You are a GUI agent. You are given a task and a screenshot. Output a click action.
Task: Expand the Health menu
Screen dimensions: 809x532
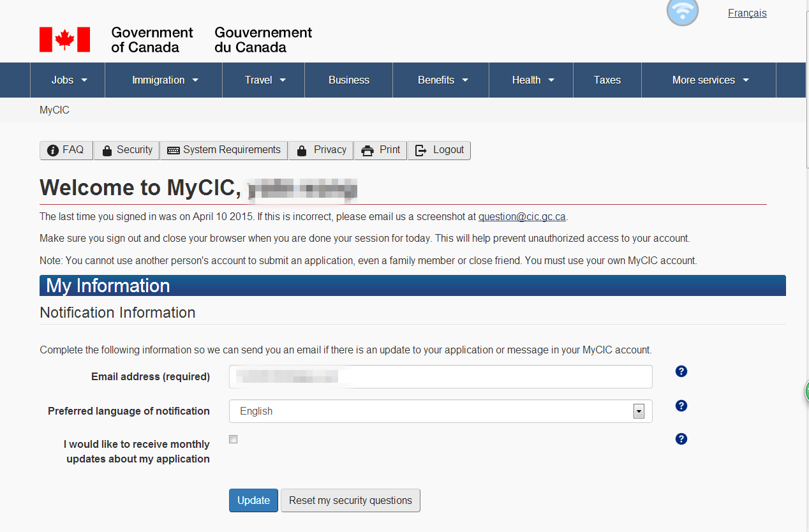[x=532, y=80]
